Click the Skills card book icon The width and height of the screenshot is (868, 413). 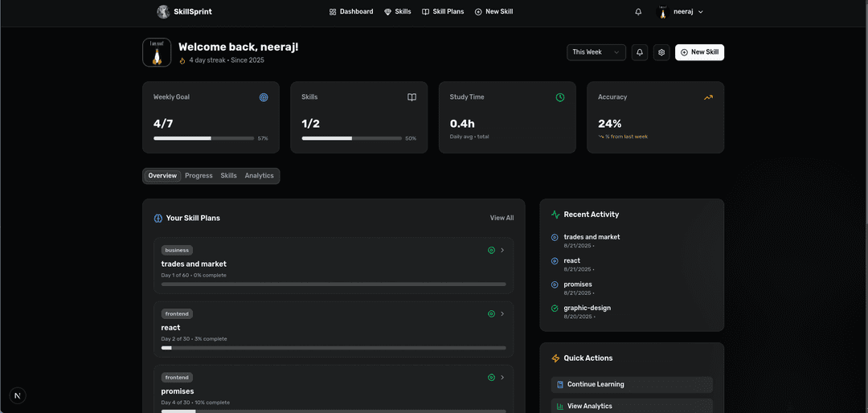click(411, 97)
